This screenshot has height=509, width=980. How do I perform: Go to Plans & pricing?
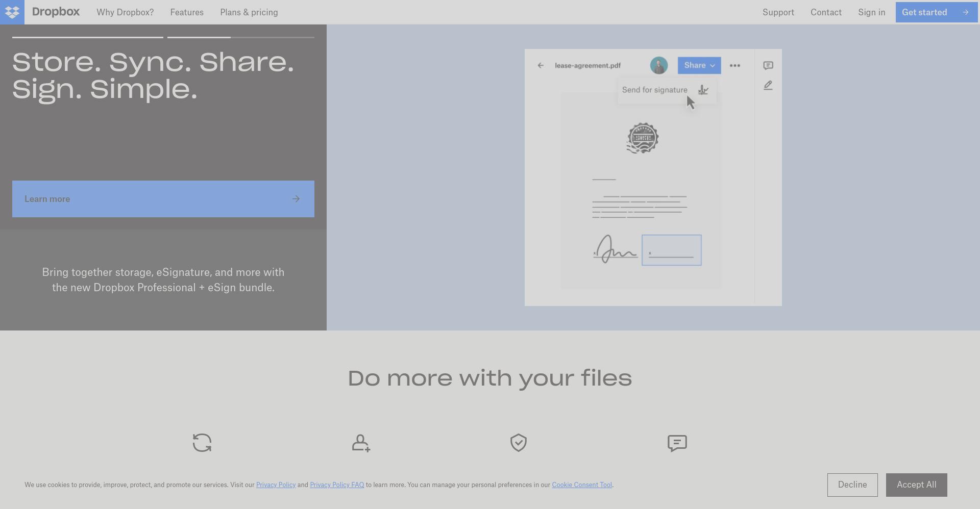click(249, 12)
